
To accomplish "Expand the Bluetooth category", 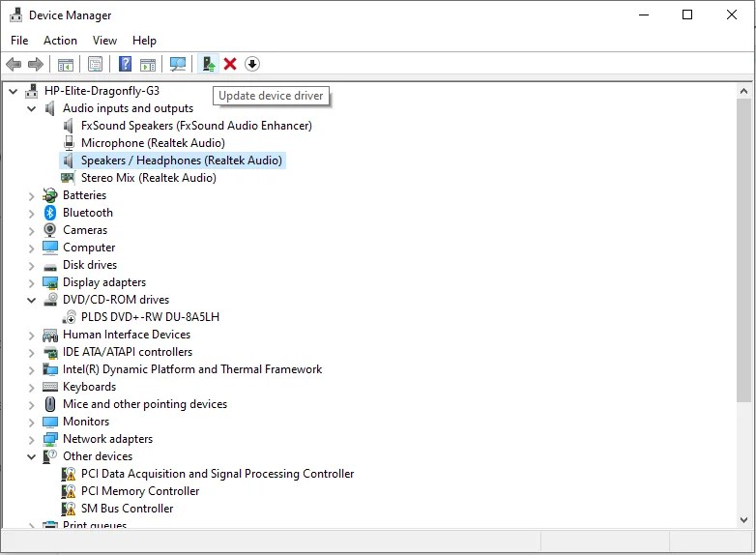I will pos(31,213).
